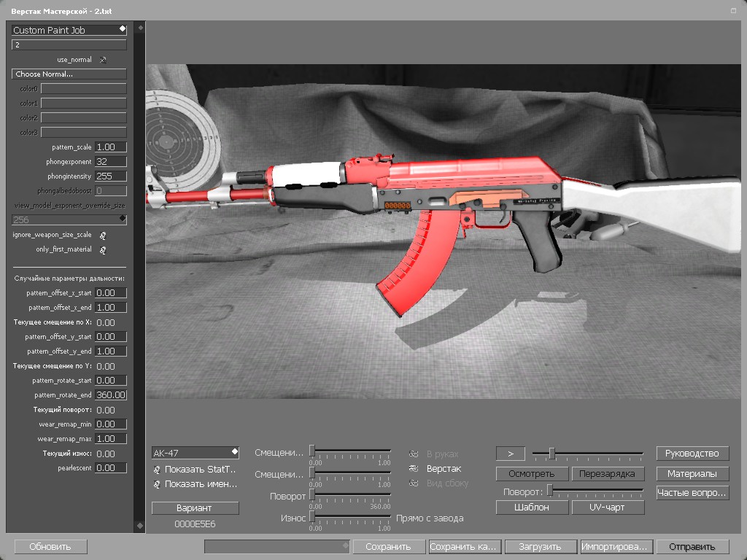Image resolution: width=747 pixels, height=560 pixels.
Task: Click wear_remap_max field
Action: click(111, 438)
